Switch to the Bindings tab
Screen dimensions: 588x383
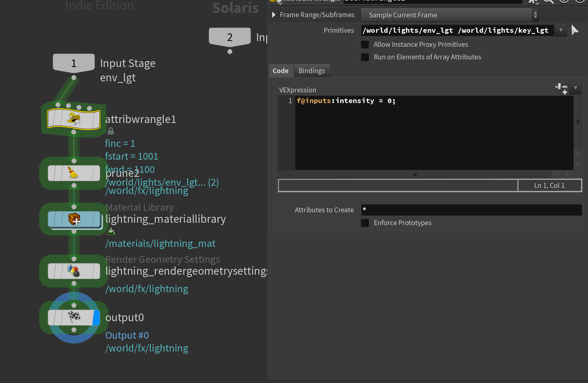(311, 71)
